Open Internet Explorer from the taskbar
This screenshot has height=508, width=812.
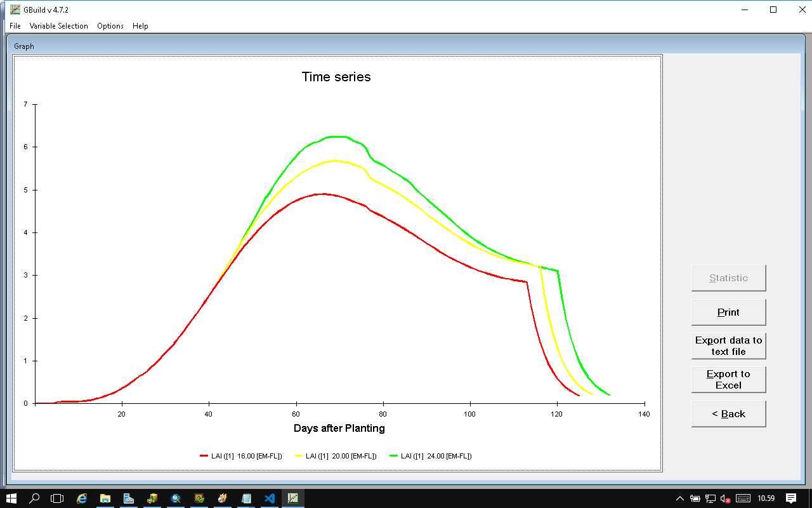click(x=82, y=498)
